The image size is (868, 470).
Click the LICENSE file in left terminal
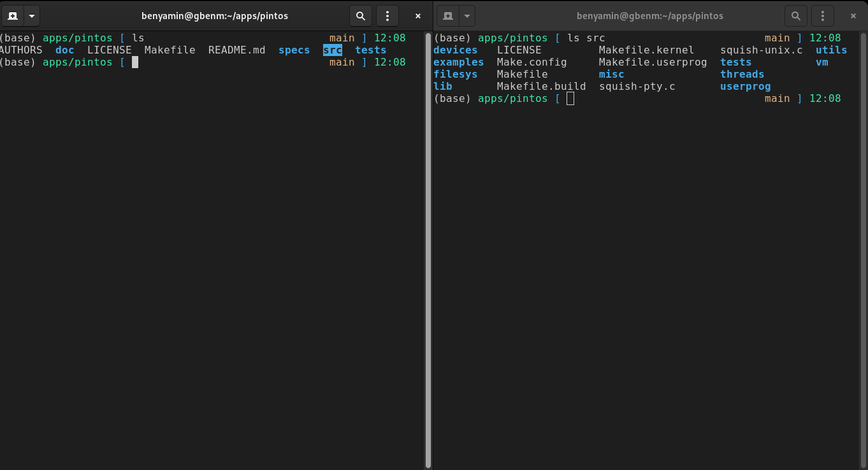[x=110, y=50]
